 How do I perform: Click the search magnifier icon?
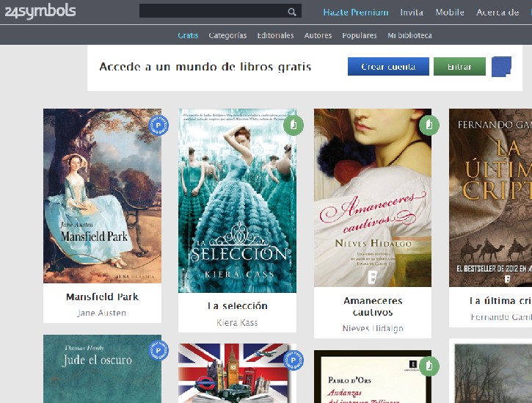291,12
